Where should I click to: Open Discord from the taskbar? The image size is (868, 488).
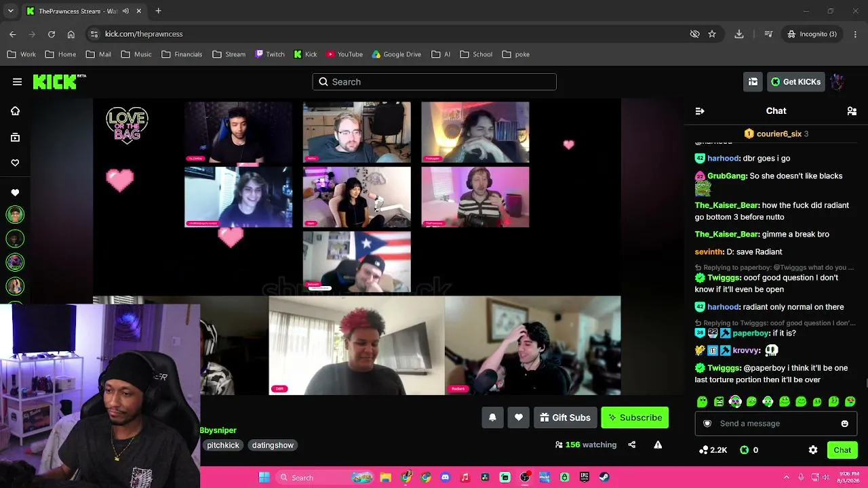pyautogui.click(x=445, y=477)
